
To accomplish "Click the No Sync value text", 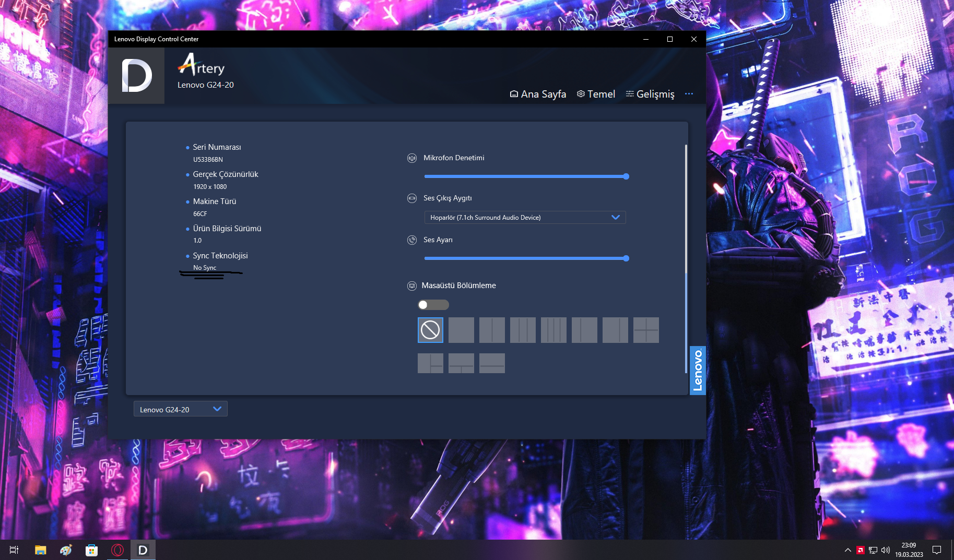I will point(205,268).
